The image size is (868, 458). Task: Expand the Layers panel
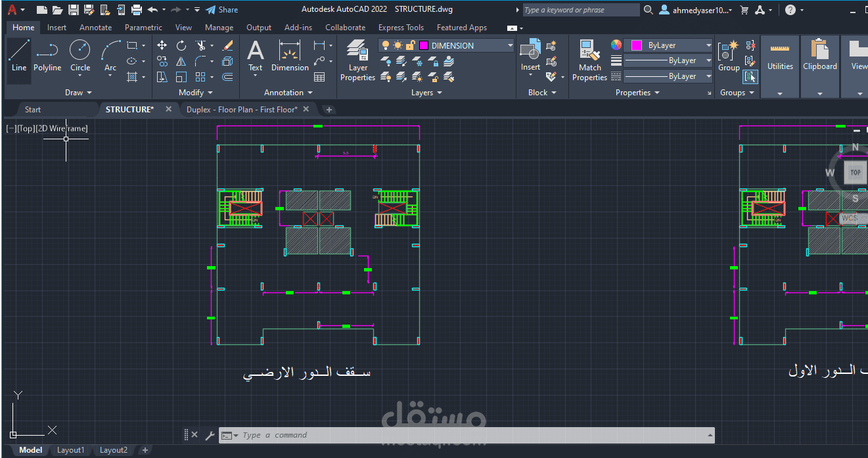point(426,93)
